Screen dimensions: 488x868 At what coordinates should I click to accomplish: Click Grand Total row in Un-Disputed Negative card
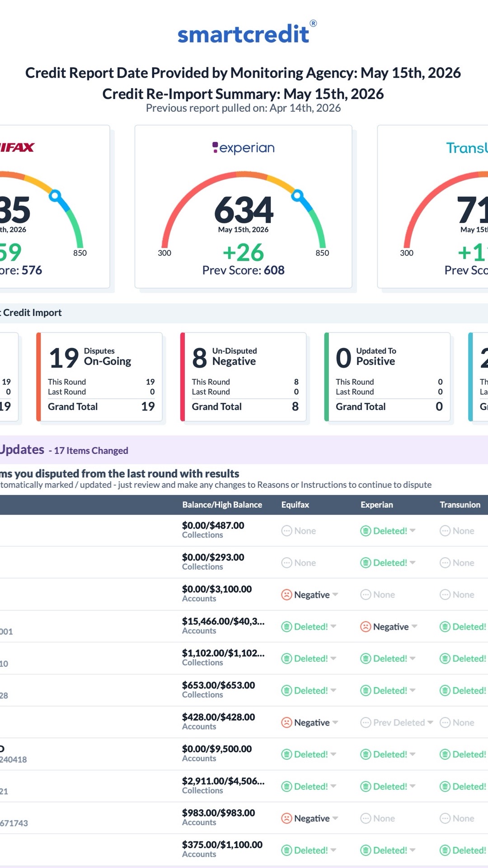[x=245, y=406]
